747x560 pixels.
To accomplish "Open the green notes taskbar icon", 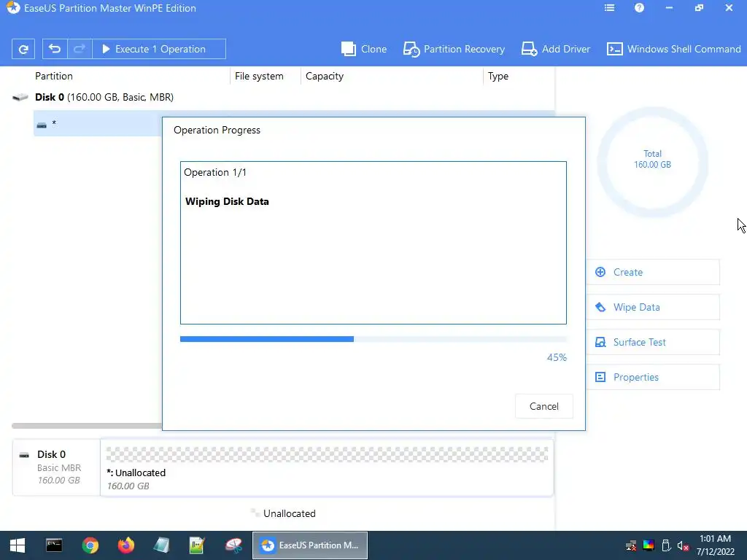I will click(197, 545).
